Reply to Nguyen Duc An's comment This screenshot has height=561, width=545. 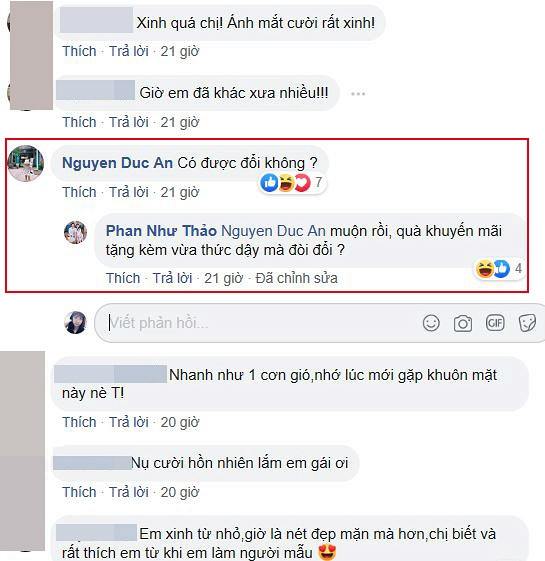tap(129, 192)
